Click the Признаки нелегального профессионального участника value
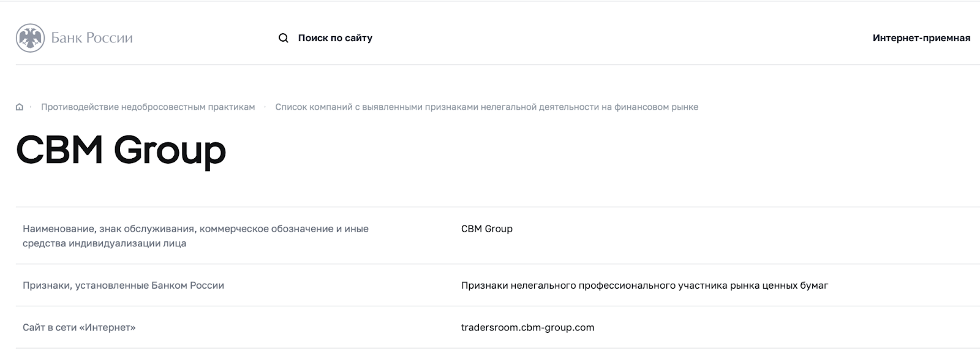The width and height of the screenshot is (980, 364). (x=644, y=286)
